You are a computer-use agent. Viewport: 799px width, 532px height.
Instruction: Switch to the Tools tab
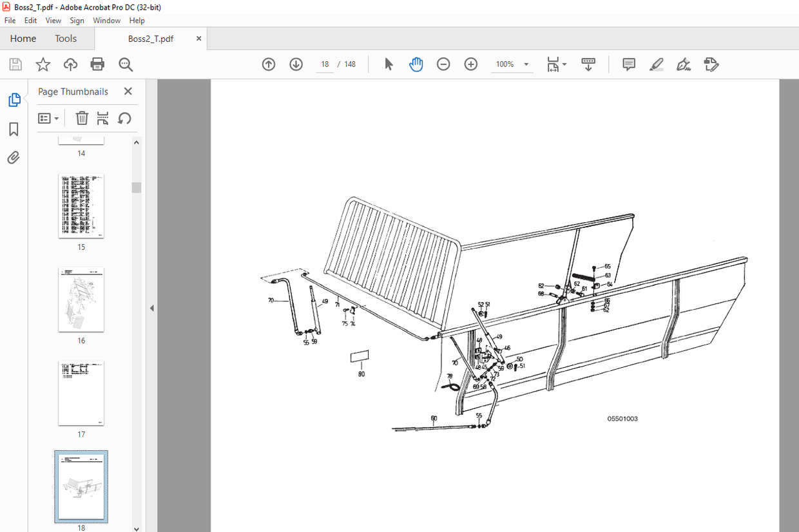(x=65, y=38)
